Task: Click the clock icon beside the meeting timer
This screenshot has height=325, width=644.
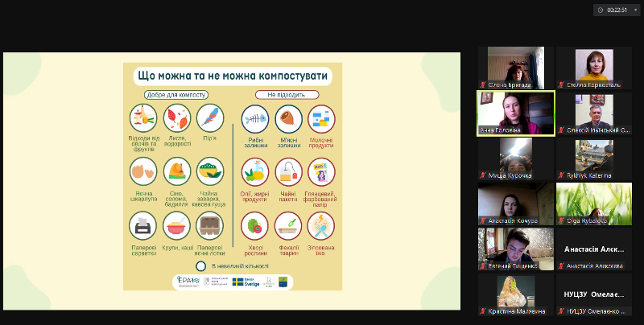Action: [601, 10]
